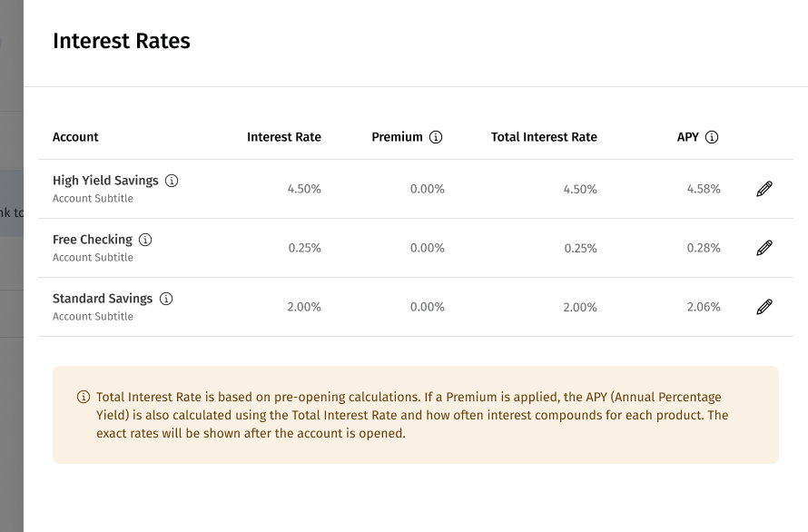This screenshot has width=808, height=532.
Task: Click info icon next to Free Checking
Action: pyautogui.click(x=145, y=240)
